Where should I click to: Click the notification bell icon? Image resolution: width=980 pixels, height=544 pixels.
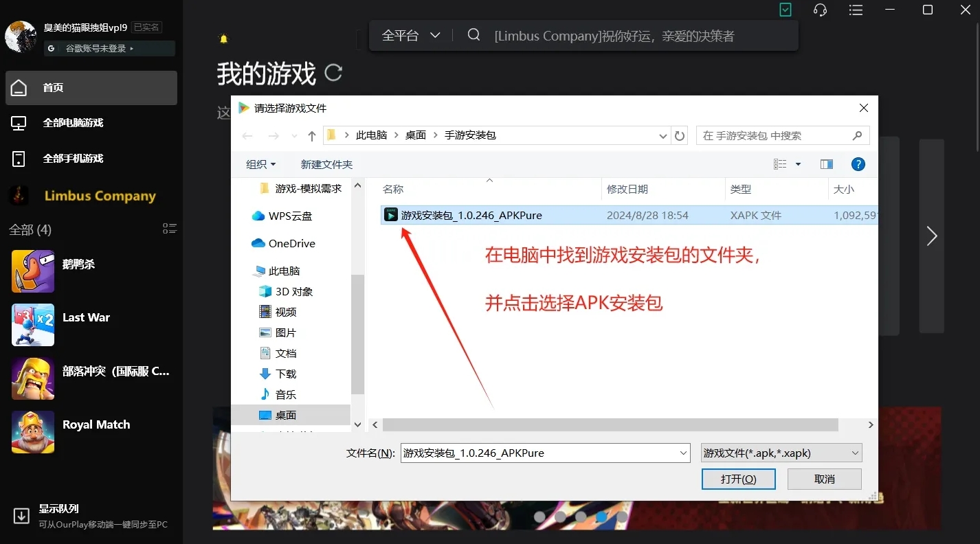pyautogui.click(x=223, y=39)
